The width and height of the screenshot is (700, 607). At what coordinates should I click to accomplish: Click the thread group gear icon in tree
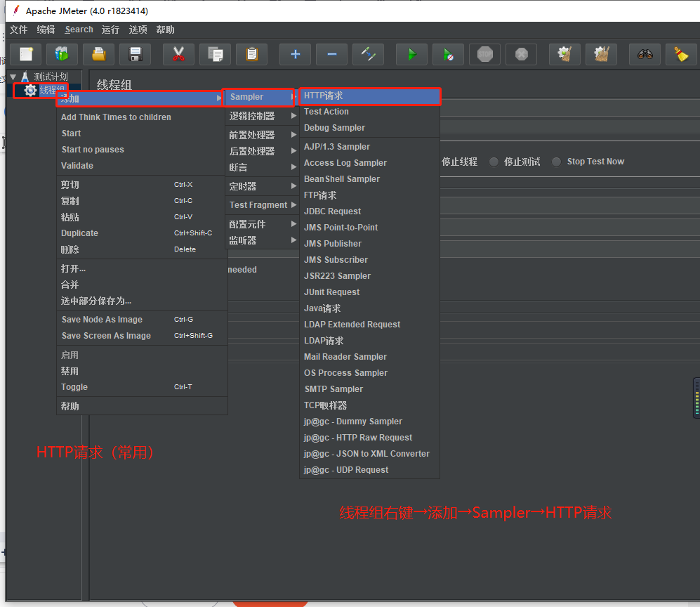[30, 90]
